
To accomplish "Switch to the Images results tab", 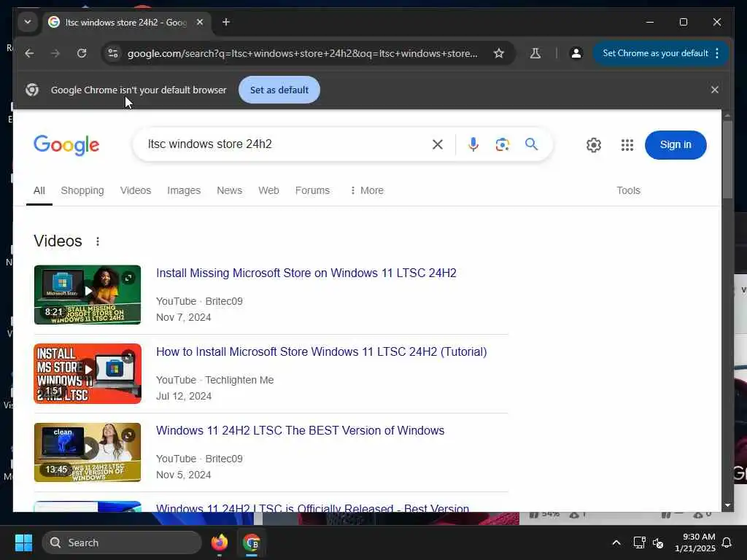I will pos(184,190).
